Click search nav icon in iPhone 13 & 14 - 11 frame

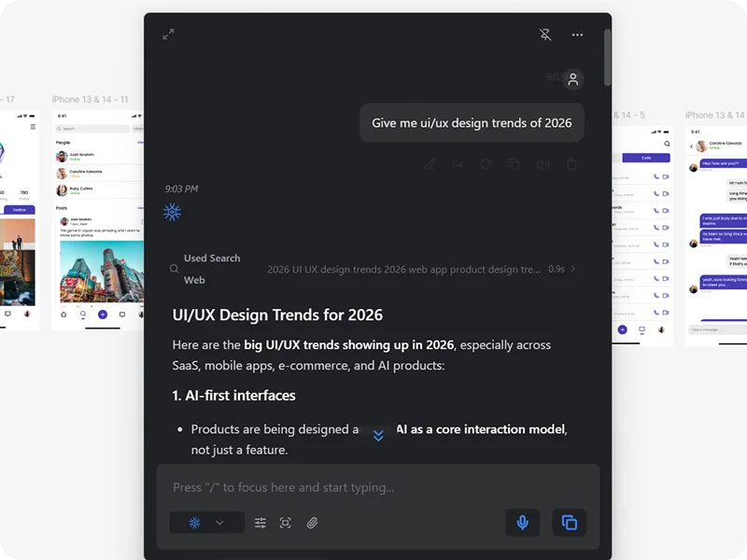click(x=83, y=315)
